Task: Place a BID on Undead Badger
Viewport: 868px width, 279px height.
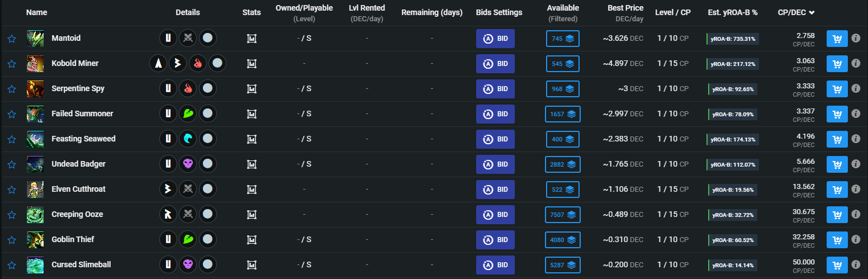Action: pos(495,164)
